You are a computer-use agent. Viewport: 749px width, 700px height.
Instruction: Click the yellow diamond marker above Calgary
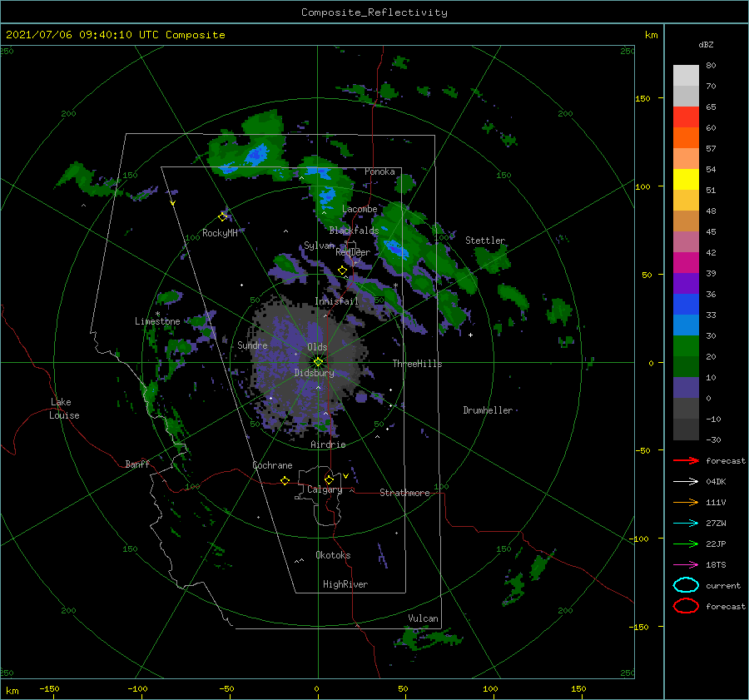click(x=329, y=479)
